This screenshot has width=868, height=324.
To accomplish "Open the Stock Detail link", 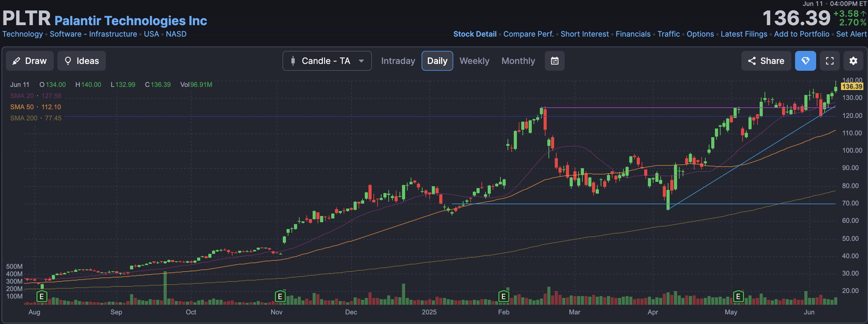I will (475, 34).
